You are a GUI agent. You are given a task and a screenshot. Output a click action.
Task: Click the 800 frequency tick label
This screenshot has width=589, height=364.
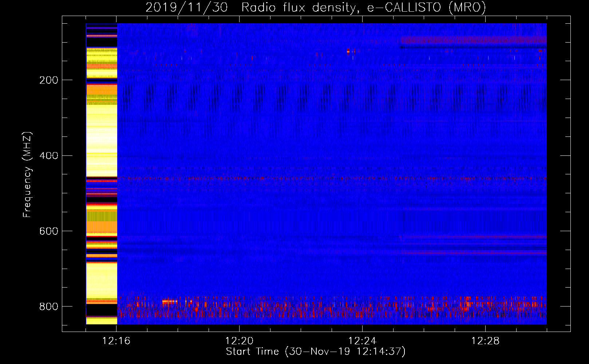pyautogui.click(x=48, y=306)
